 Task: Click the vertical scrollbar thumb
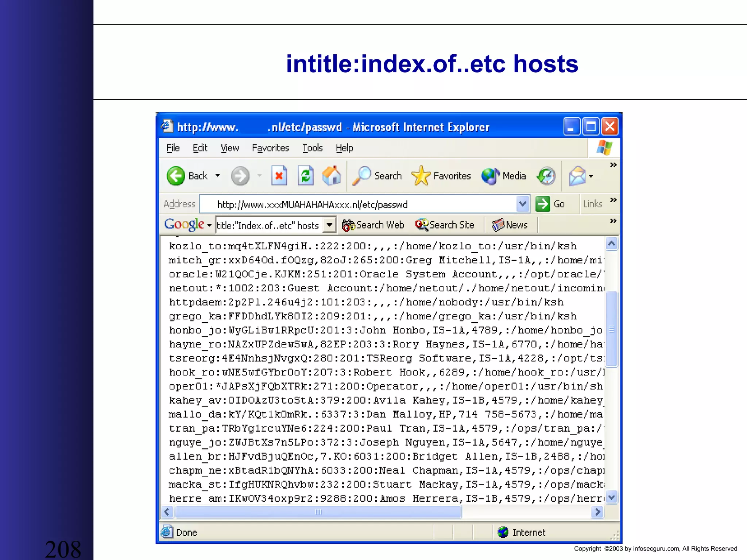612,329
